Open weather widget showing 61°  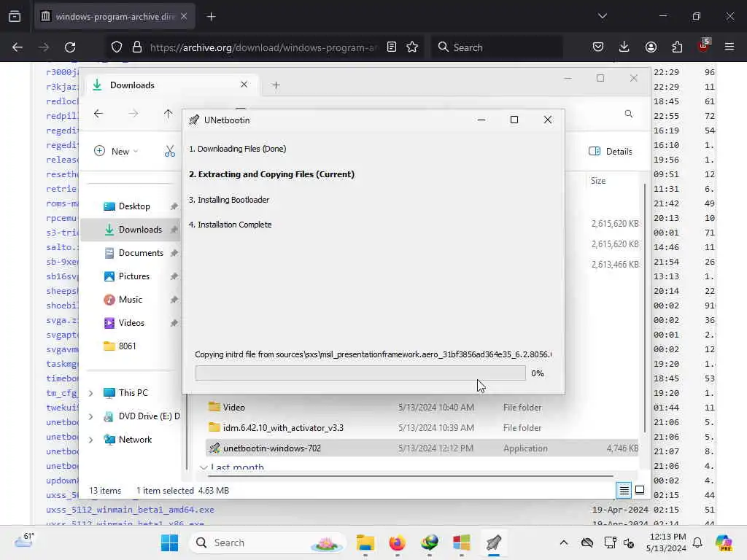coord(25,540)
